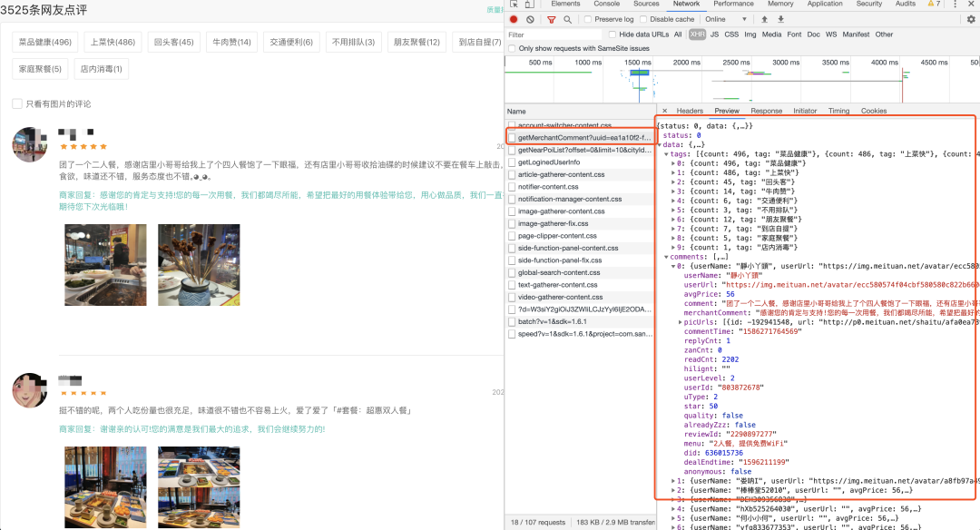
Task: Toggle the red filter funnel icon
Action: (552, 19)
